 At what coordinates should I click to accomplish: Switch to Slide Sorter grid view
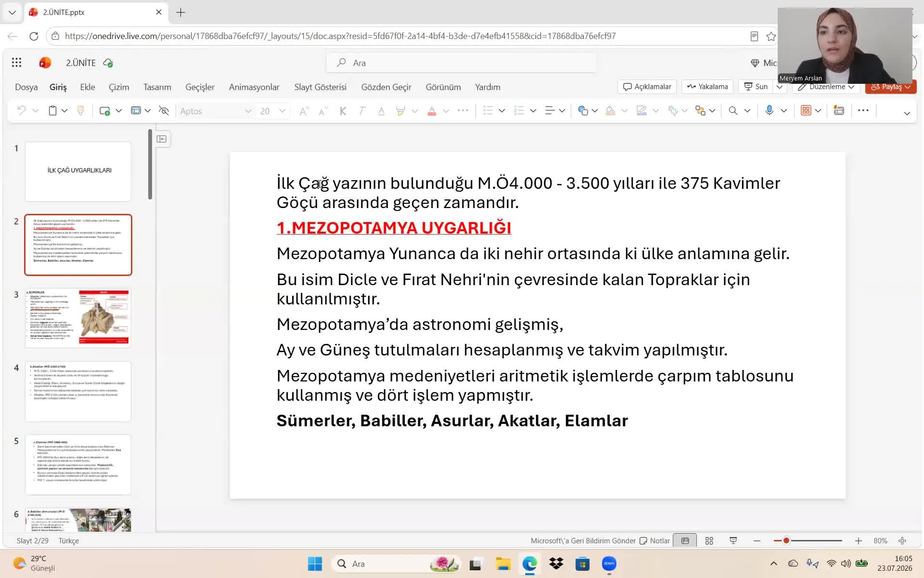[x=709, y=541]
